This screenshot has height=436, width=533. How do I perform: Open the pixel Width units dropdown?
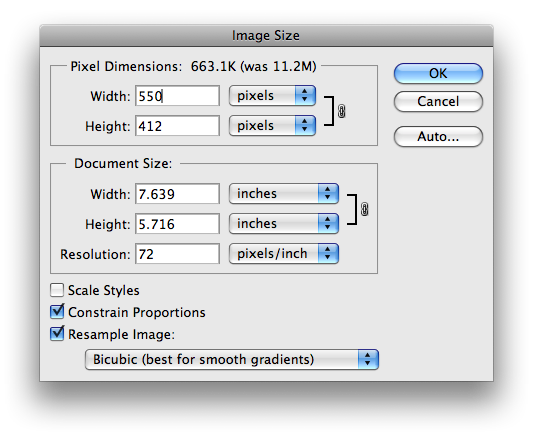coord(272,95)
